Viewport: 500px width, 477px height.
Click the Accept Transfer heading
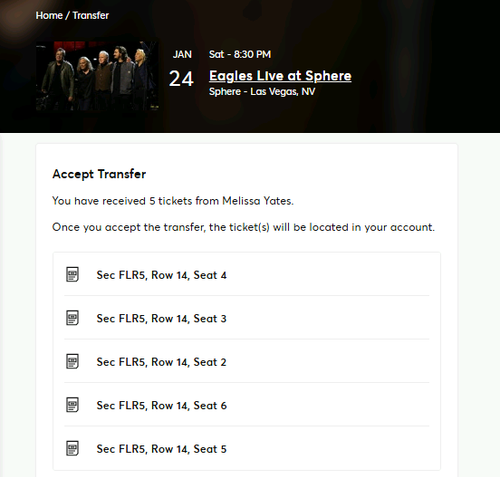point(99,174)
